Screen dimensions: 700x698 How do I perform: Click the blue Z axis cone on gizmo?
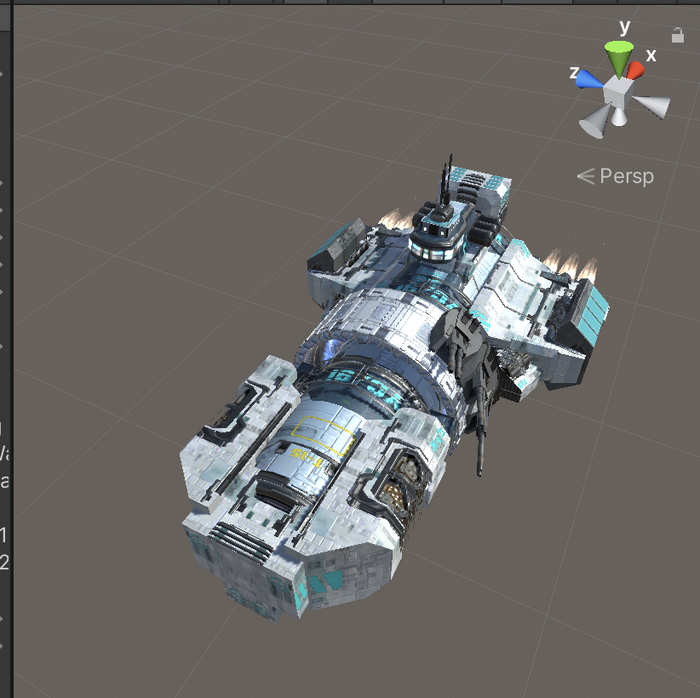588,79
